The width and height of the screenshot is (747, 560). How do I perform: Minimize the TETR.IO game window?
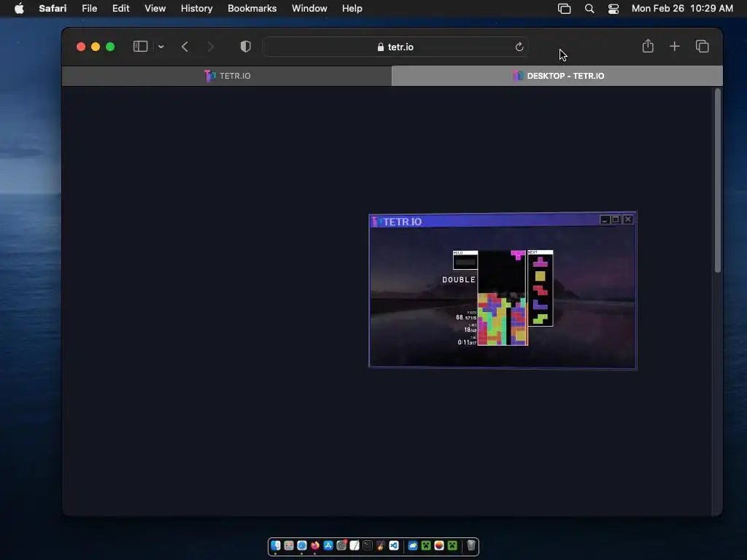(x=605, y=219)
